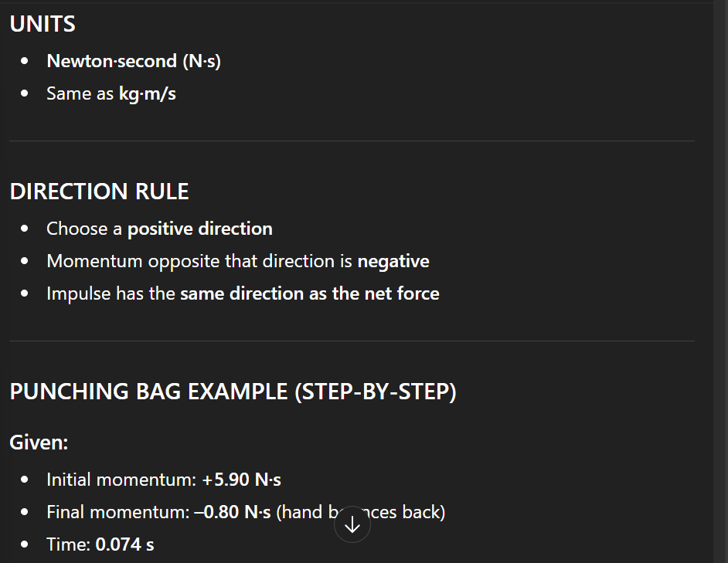Click the bold Newton·second (N·s) text
Viewport: 728px width, 563px height.
point(134,61)
